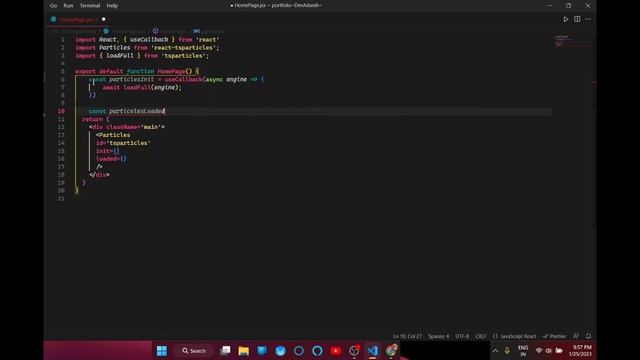The width and height of the screenshot is (640, 360).
Task: Click init={} attribute on line 15
Action: [108, 151]
